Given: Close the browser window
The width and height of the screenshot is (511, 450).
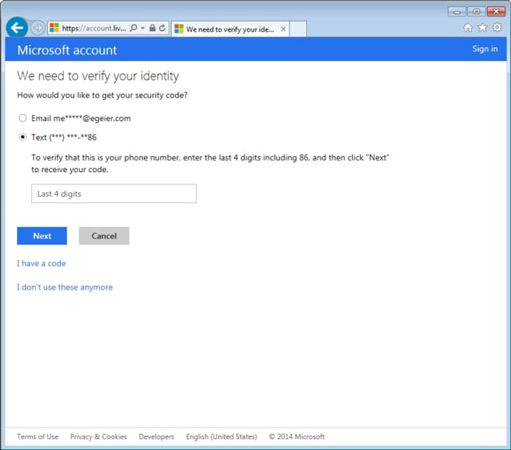Looking at the screenshot, I should (x=496, y=12).
